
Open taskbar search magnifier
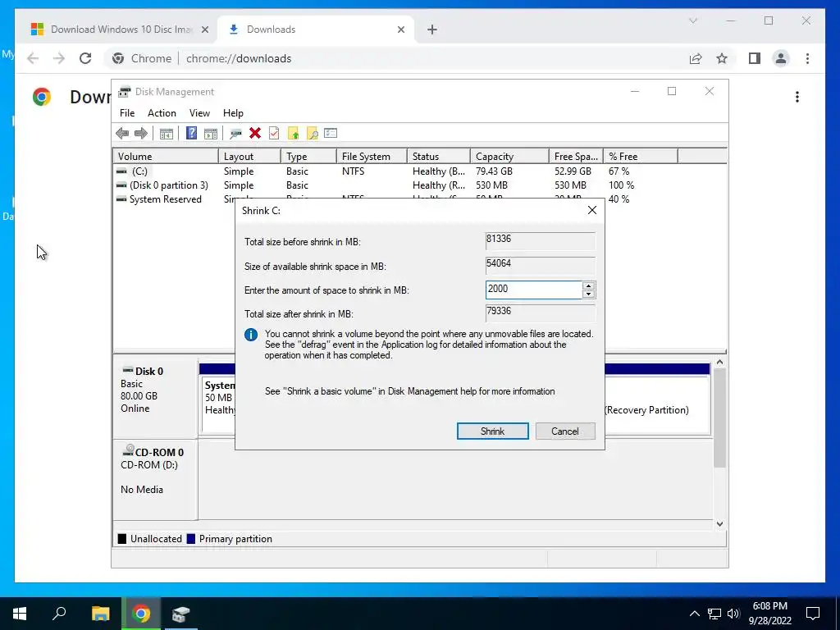point(59,614)
